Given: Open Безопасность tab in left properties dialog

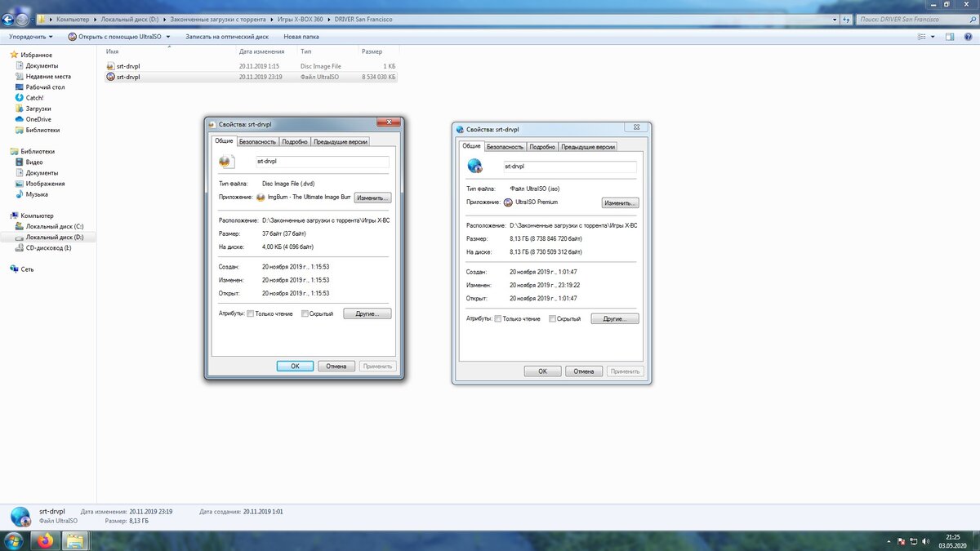Looking at the screenshot, I should click(x=258, y=142).
